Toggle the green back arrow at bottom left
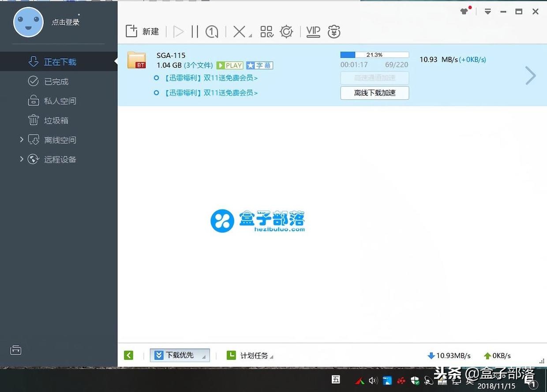Screen dimensions: 547x392 pos(128,355)
